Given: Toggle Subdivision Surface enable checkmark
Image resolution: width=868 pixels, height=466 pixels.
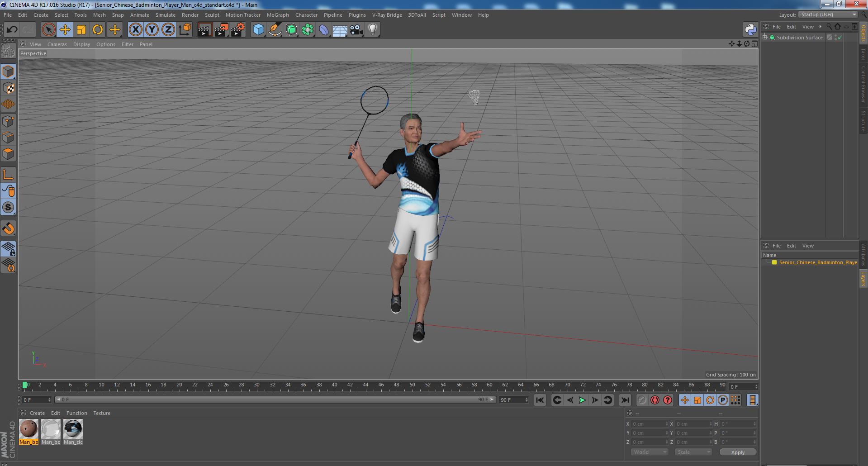Looking at the screenshot, I should pyautogui.click(x=840, y=38).
